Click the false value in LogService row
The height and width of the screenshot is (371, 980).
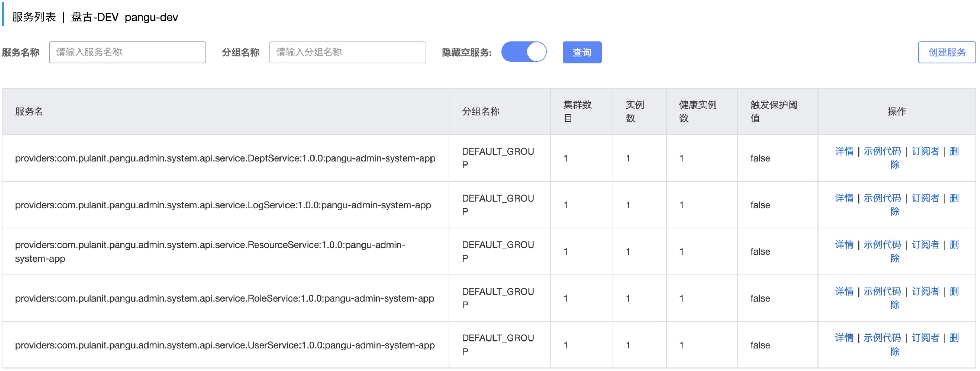[760, 205]
